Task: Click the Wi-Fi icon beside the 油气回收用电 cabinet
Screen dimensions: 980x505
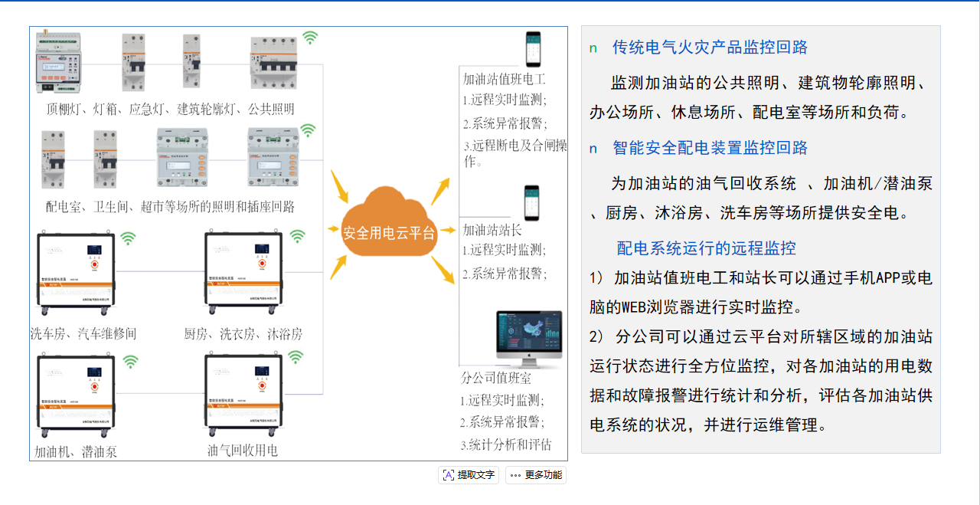Action: [x=296, y=356]
